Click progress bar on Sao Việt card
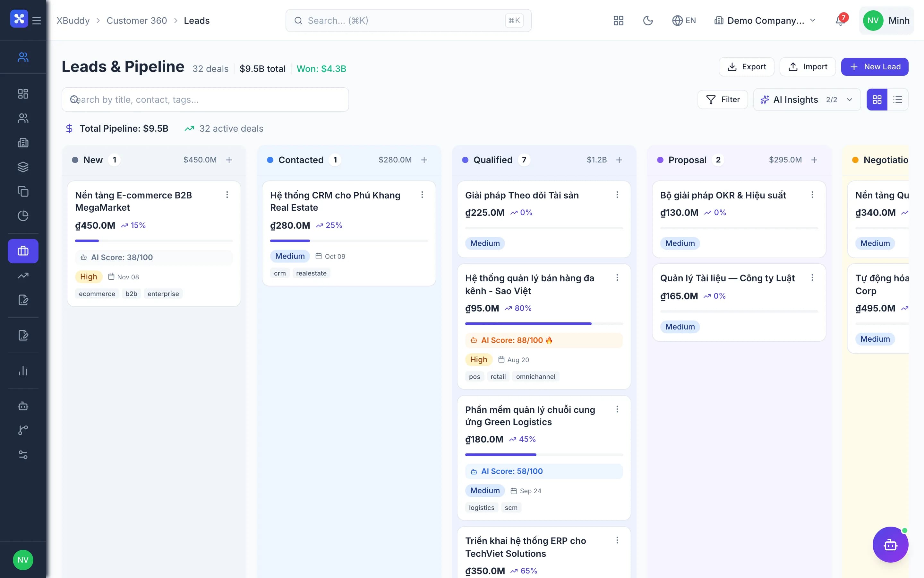This screenshot has width=924, height=578. (x=544, y=324)
